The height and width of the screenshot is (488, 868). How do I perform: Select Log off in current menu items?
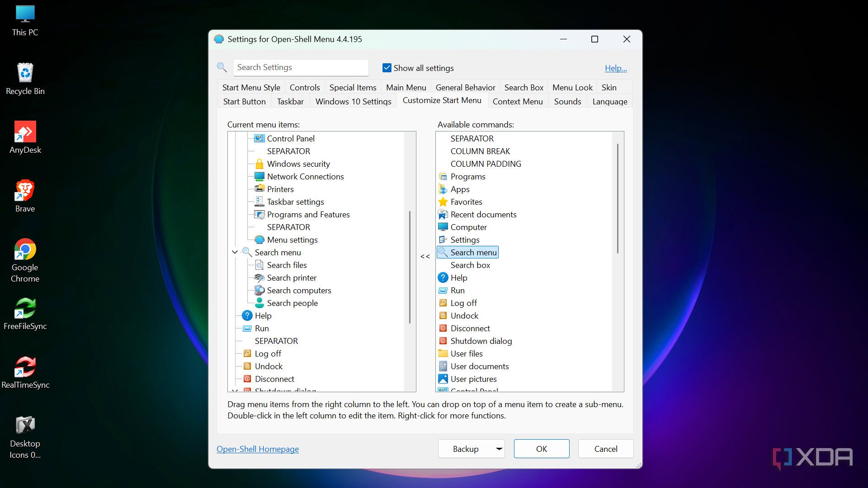[268, 353]
